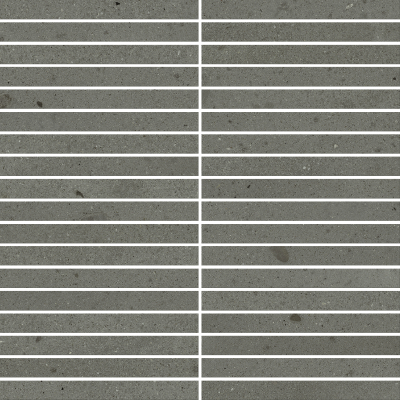Click the large dark oval blotch on right column
The width and height of the screenshot is (400, 400).
280,254
